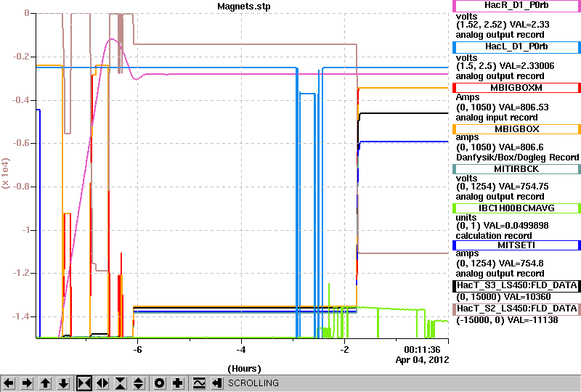The image size is (581, 392).
Task: Click the (x 1e4) y-axis label
Action: [6, 173]
